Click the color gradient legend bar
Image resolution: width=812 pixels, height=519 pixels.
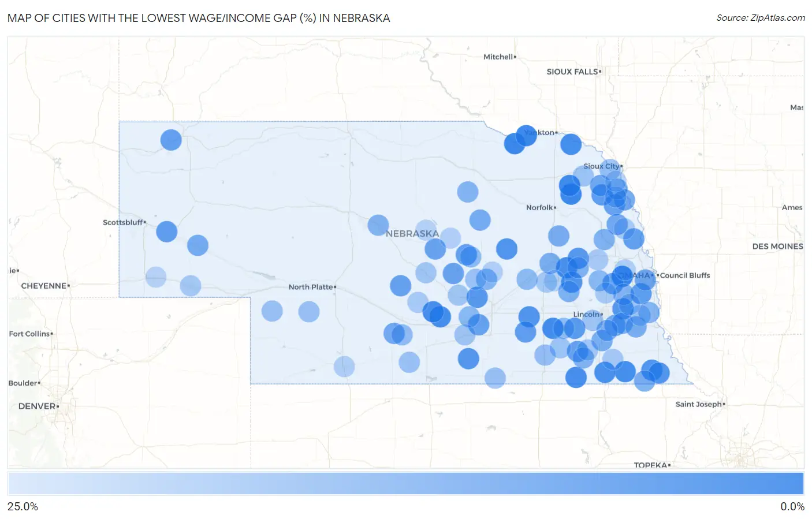tap(405, 484)
